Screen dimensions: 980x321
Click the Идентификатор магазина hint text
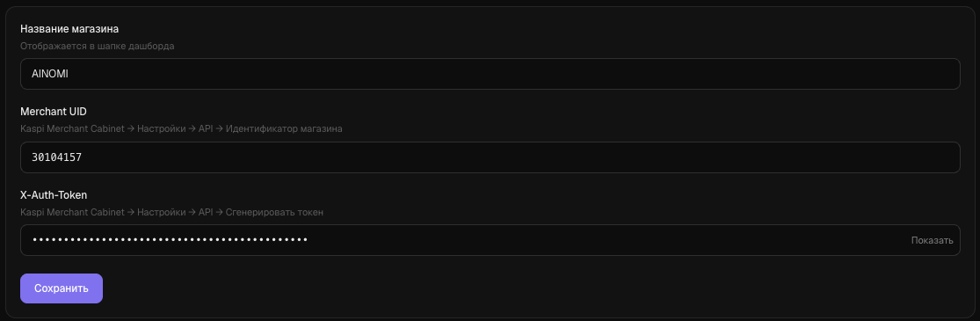tap(284, 129)
